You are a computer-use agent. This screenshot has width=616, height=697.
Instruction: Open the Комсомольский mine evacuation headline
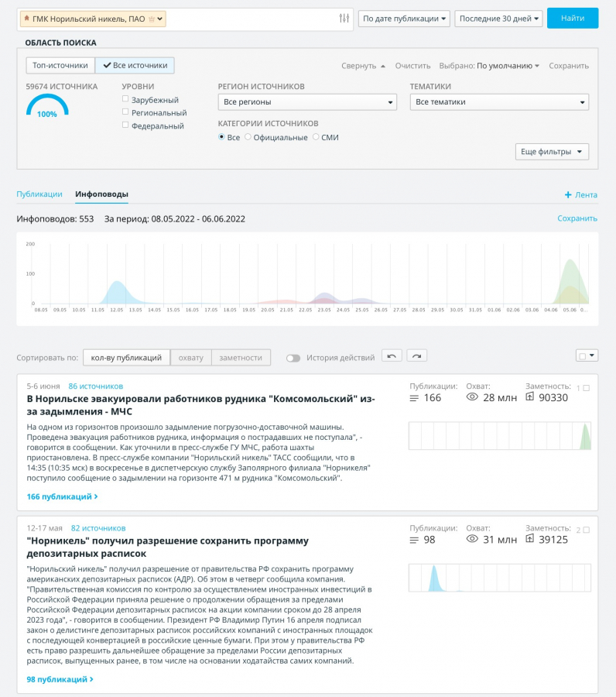tap(200, 405)
